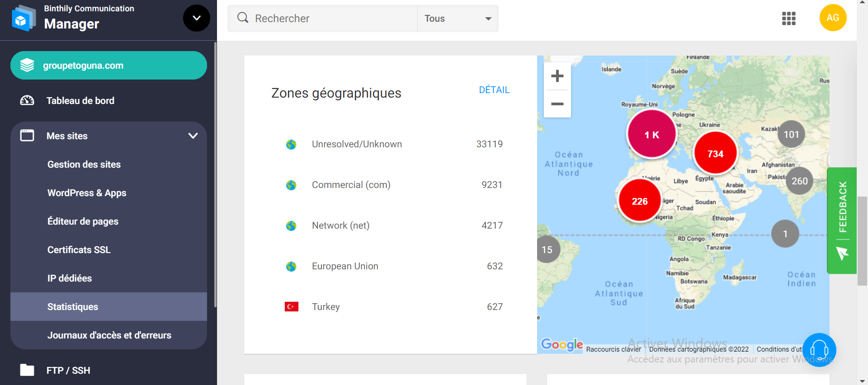Select the groupetoguna.com product entry
Viewport: 868px width, 385px height.
pyautogui.click(x=108, y=66)
